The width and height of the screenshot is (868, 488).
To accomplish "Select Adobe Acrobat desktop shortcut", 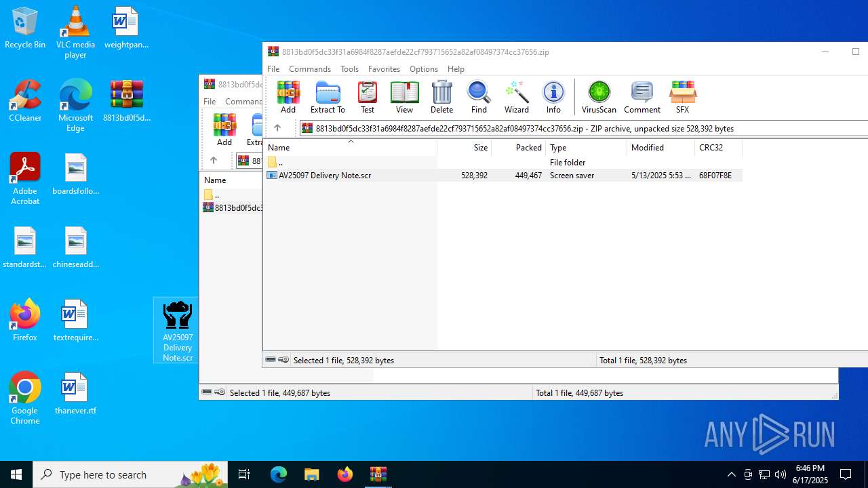I will point(25,179).
